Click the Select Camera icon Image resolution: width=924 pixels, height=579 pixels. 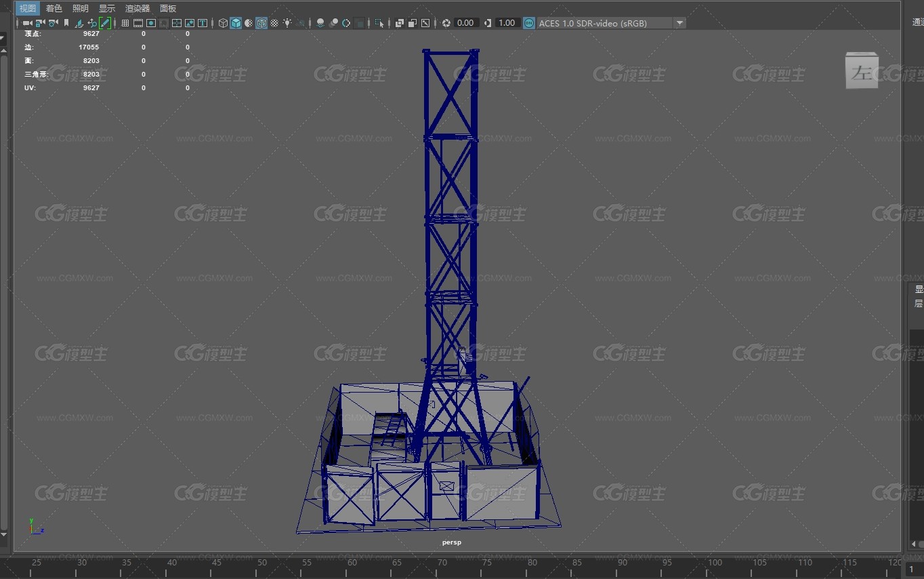pyautogui.click(x=28, y=23)
